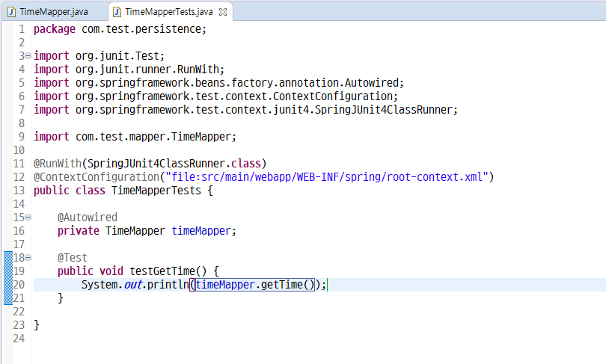Click the @RunWith annotation on line 11
The height and width of the screenshot is (364, 606).
[58, 164]
